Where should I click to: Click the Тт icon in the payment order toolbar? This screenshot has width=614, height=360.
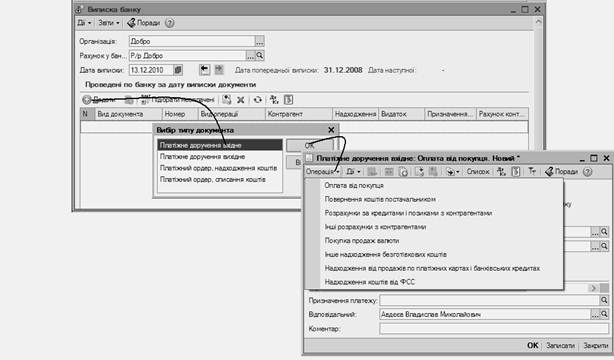[x=532, y=171]
